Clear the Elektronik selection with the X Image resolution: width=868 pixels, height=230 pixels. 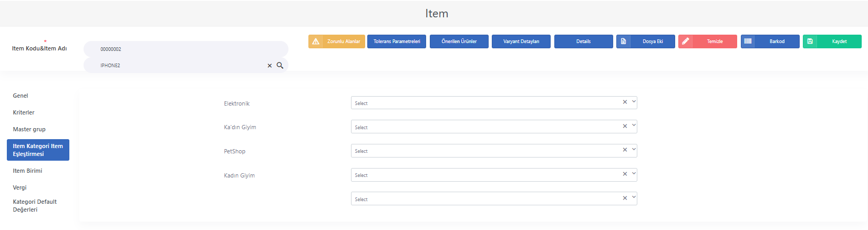pyautogui.click(x=625, y=102)
